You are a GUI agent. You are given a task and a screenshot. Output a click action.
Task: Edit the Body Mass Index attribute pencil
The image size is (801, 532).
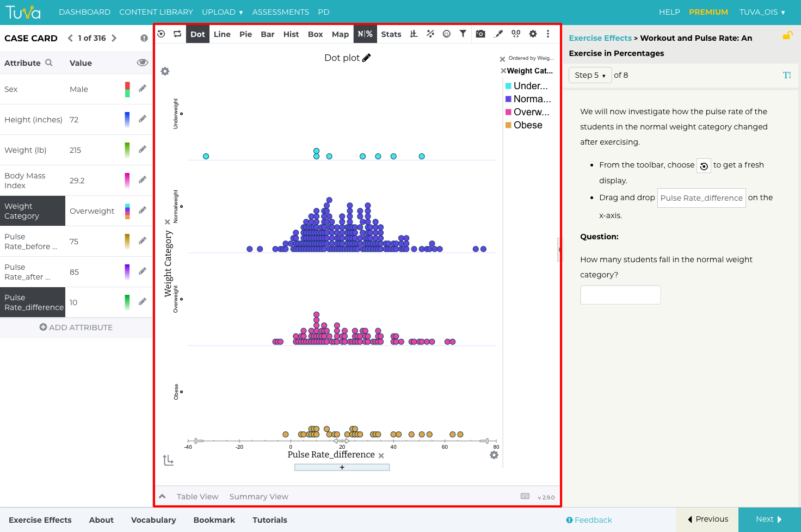(143, 180)
